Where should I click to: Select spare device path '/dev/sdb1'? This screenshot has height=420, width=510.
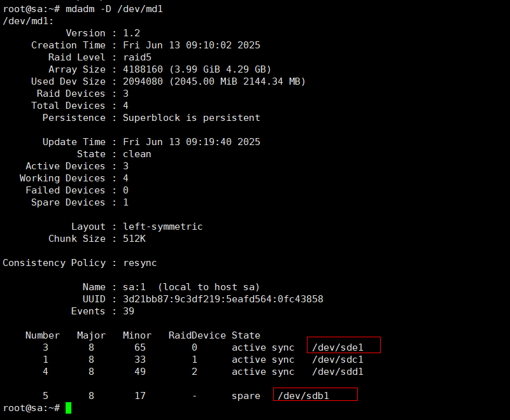tap(303, 396)
